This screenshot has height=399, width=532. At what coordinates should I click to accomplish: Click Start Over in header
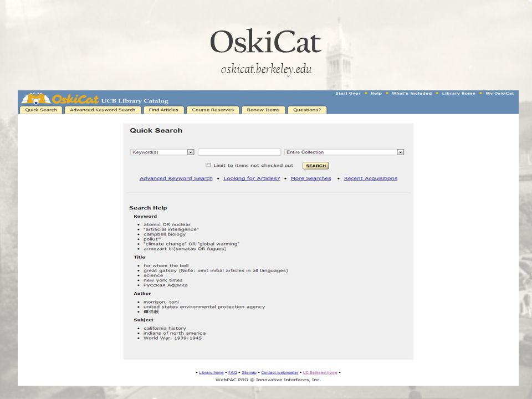(x=348, y=93)
